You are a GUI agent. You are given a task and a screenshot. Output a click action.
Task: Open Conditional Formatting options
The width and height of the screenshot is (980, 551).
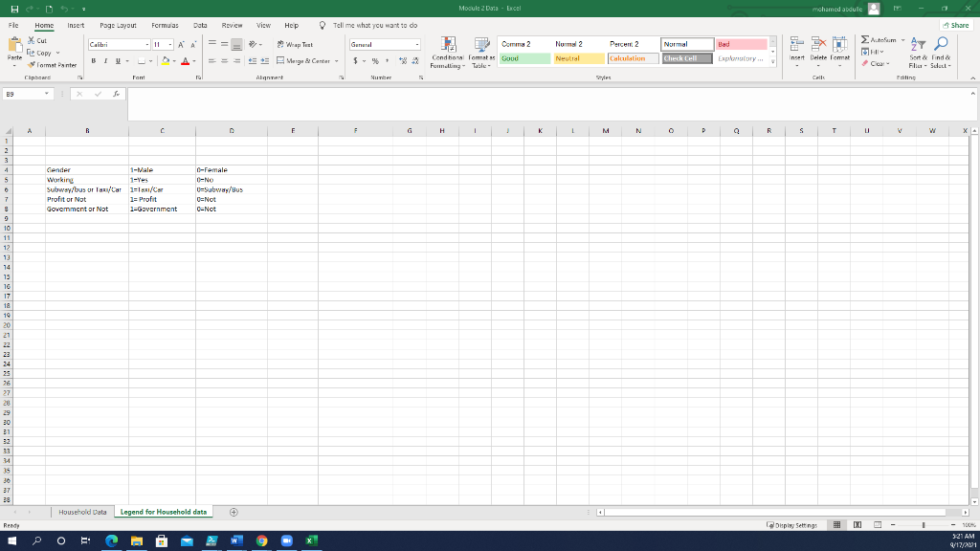click(x=449, y=53)
